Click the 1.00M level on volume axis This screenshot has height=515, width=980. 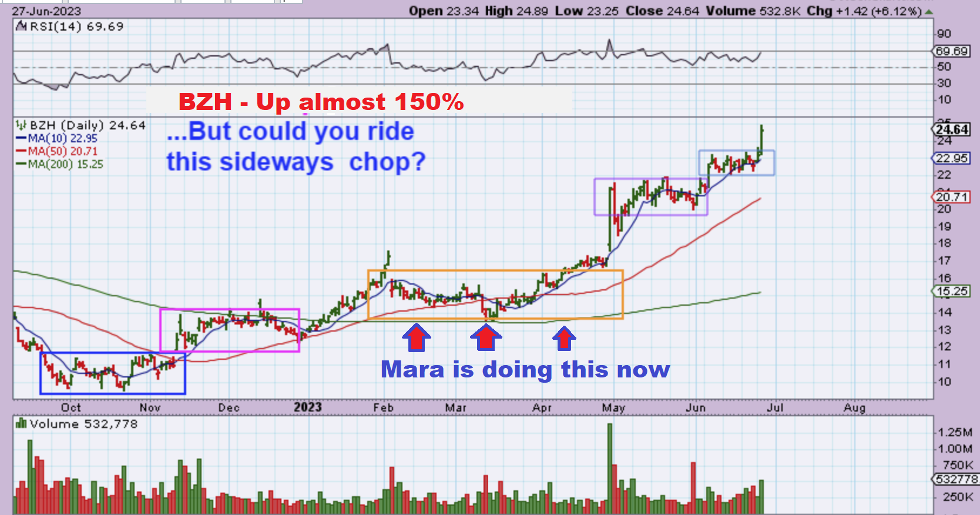point(955,449)
